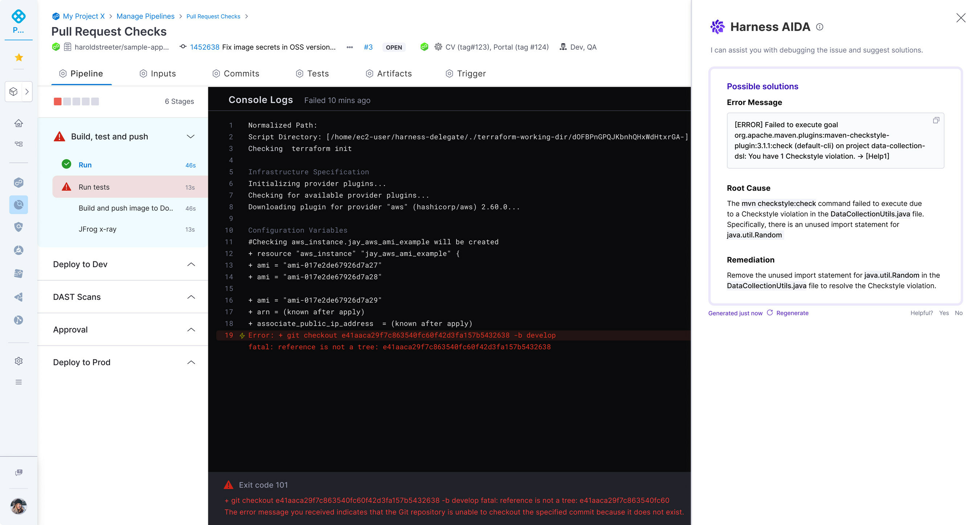Click the red failed stage progress square

coord(57,102)
